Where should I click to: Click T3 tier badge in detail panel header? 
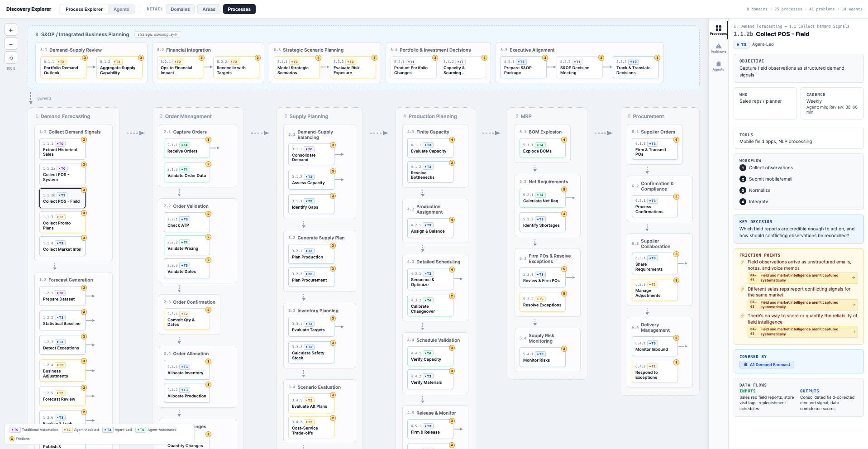tap(741, 44)
